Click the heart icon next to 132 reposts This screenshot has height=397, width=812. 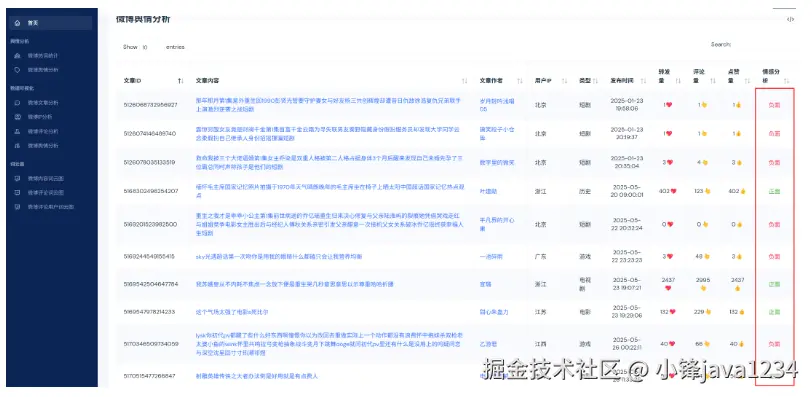(x=673, y=312)
